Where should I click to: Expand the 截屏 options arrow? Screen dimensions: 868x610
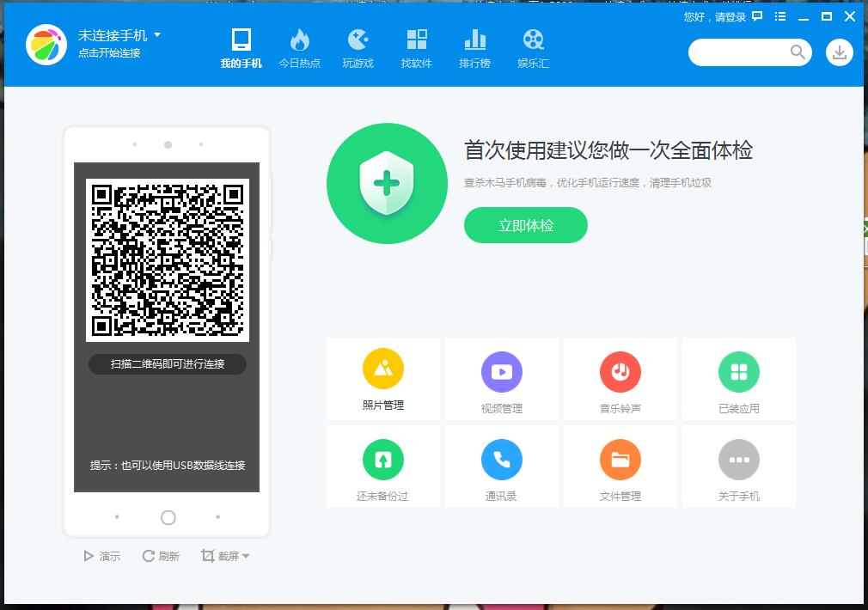pyautogui.click(x=246, y=556)
